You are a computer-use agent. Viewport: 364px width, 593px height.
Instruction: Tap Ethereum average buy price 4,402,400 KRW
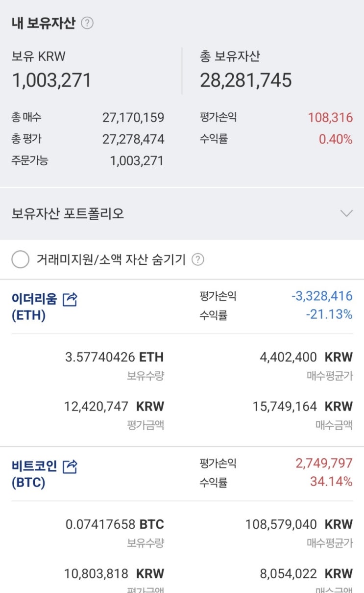[306, 357]
